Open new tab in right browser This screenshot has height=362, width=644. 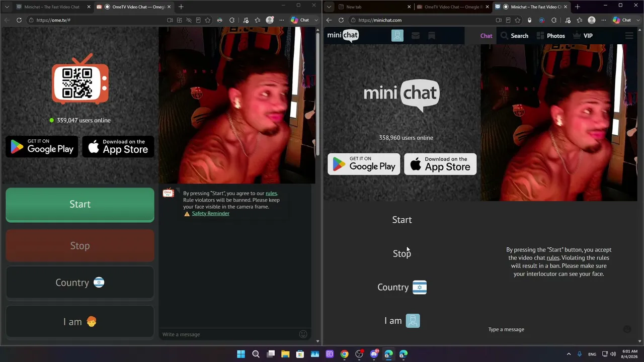point(578,7)
